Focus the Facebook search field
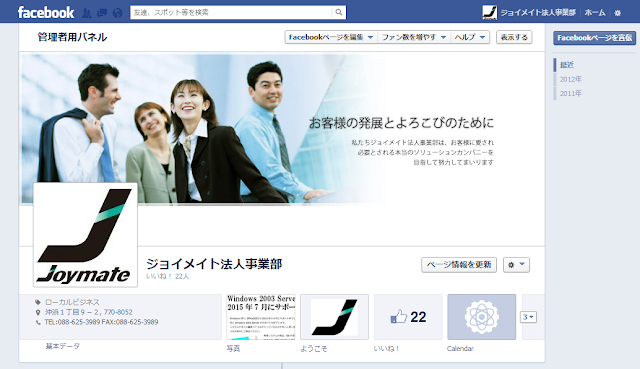 click(231, 12)
